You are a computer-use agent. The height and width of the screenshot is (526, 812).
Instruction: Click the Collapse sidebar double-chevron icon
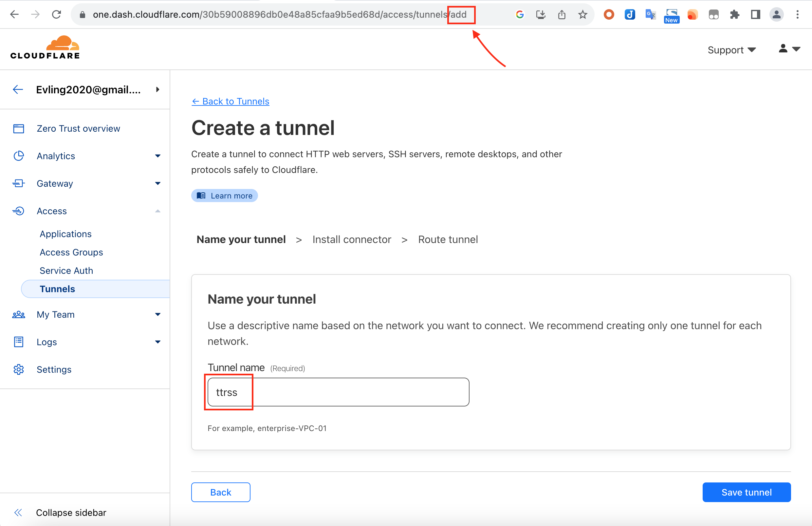[18, 512]
